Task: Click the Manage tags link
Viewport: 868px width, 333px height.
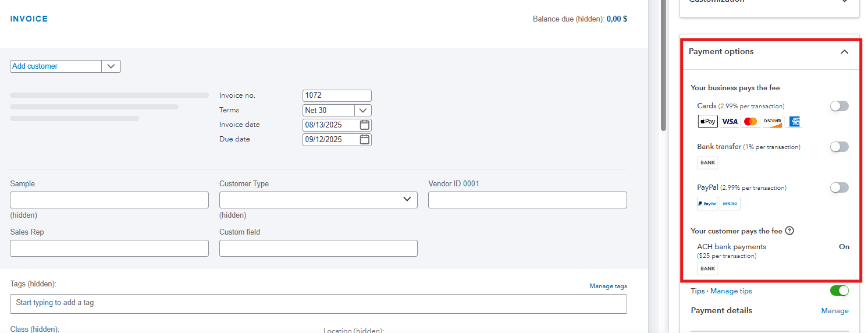Action: 608,286
